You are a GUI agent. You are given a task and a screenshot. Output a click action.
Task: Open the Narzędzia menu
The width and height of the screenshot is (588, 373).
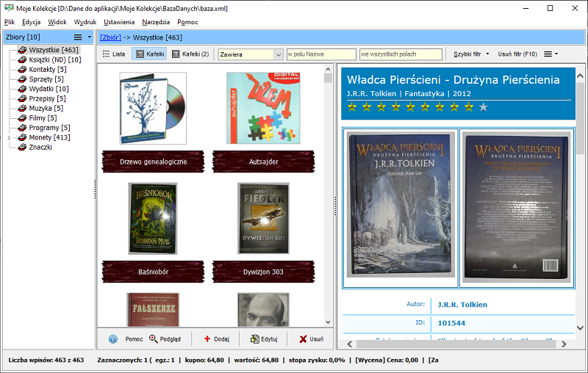156,22
